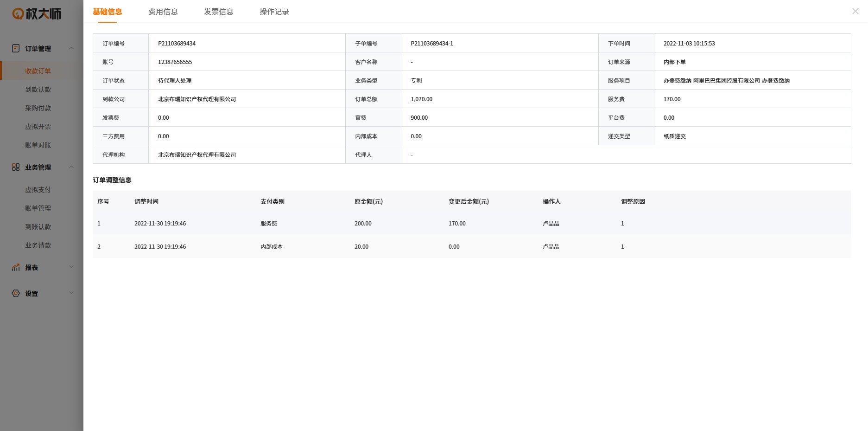Switch to the 费用信息 tab
Viewport: 868px width, 431px height.
tap(163, 12)
